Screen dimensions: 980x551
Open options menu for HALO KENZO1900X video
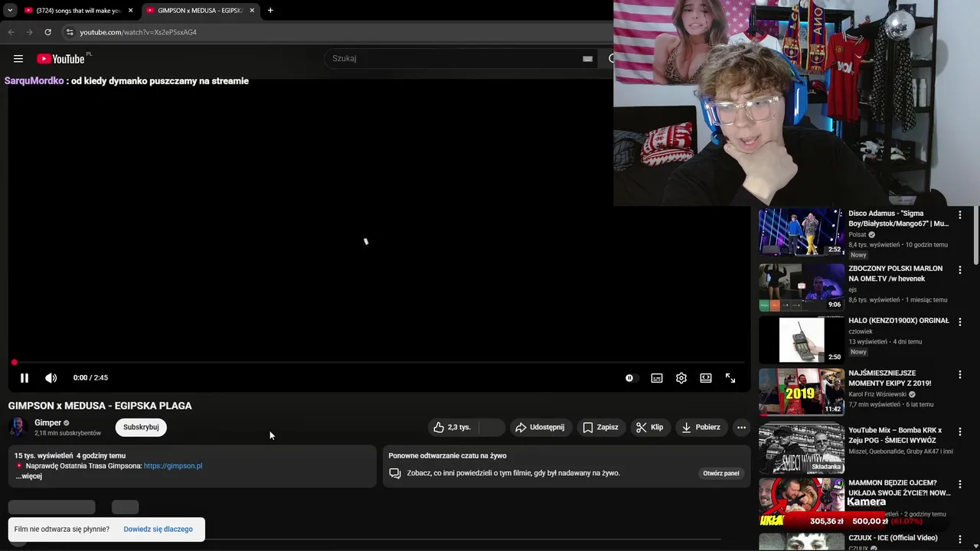point(960,322)
